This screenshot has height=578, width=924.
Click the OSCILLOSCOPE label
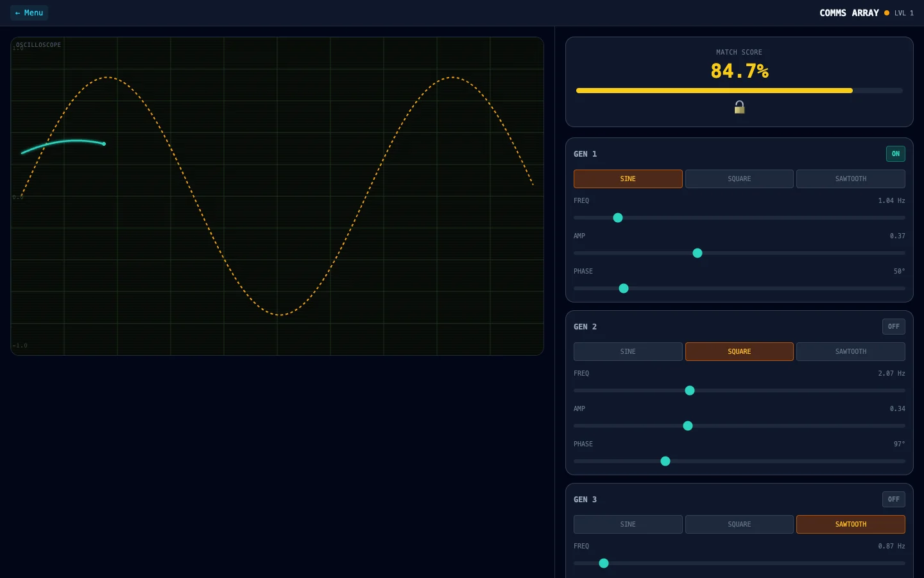(38, 45)
